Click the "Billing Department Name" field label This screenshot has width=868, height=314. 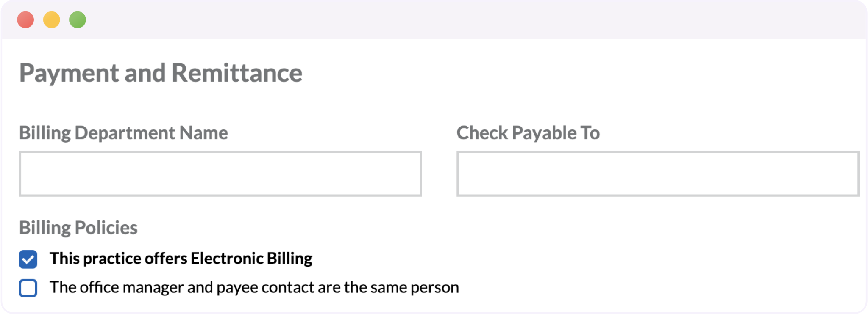(x=123, y=133)
